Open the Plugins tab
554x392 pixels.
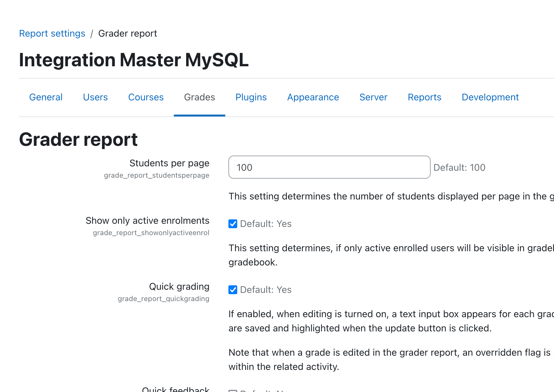tap(251, 97)
